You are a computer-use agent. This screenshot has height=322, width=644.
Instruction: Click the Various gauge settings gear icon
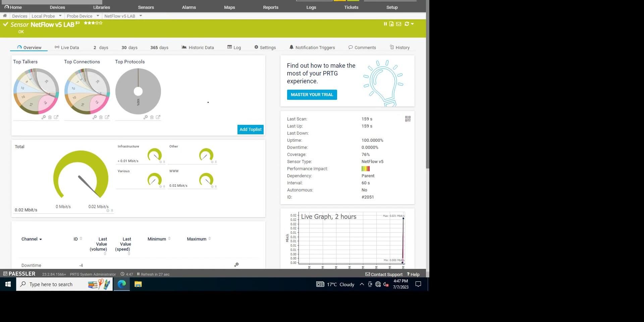160,187
